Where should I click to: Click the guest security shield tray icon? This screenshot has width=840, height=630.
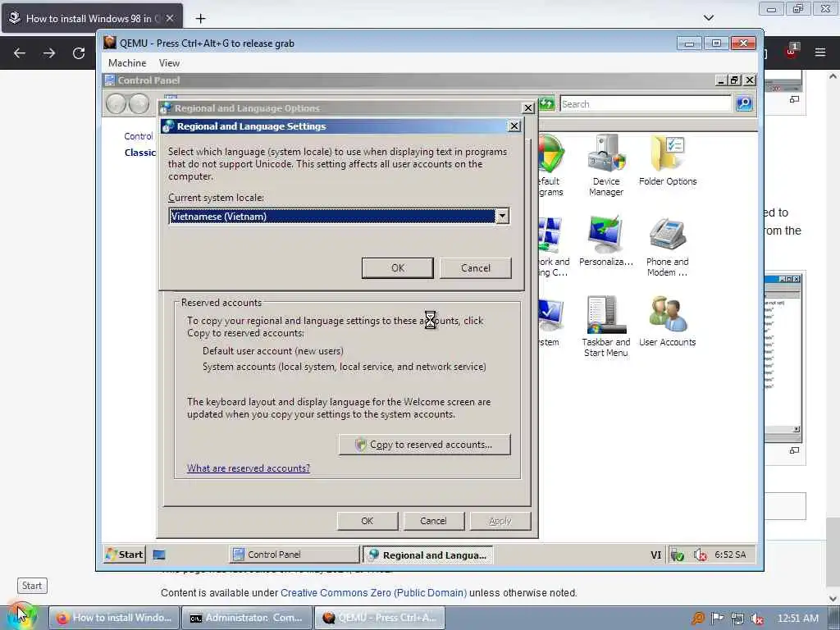point(677,555)
